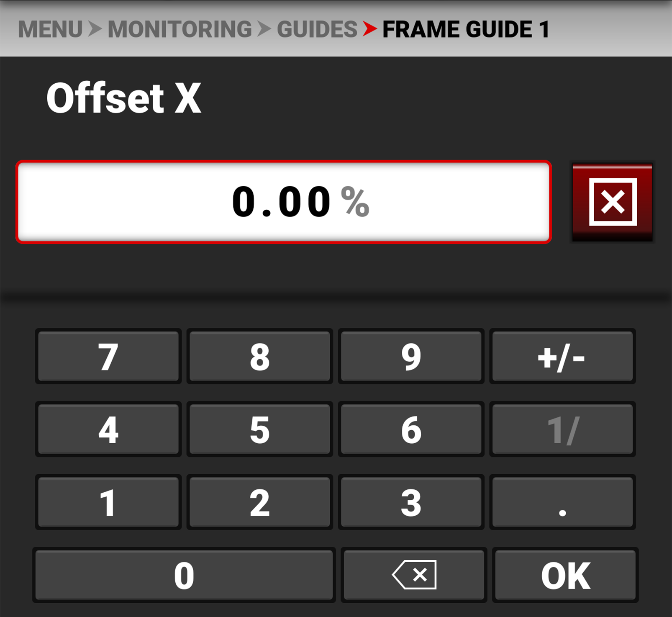Tap the number 1 key
The height and width of the screenshot is (617, 672).
[108, 502]
